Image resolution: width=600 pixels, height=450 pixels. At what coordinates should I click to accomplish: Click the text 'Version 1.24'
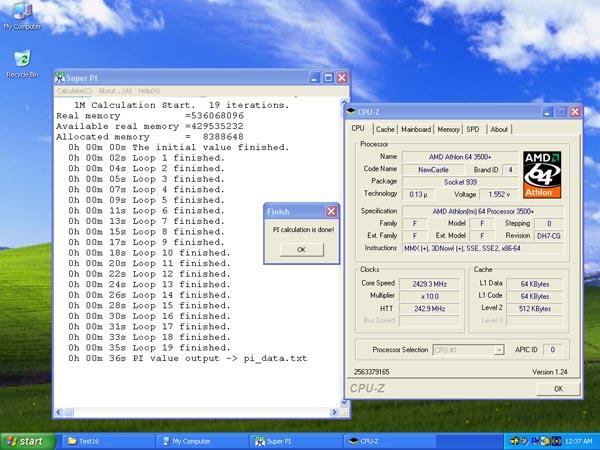pos(549,372)
